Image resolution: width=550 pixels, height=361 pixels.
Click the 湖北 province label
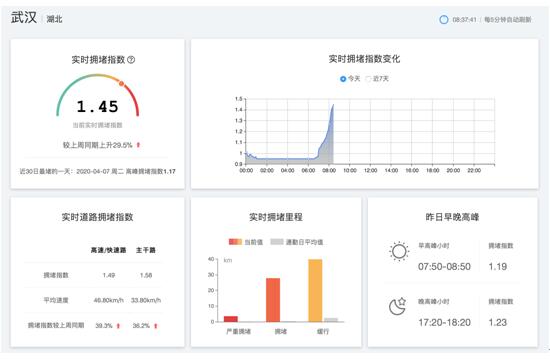[x=54, y=19]
